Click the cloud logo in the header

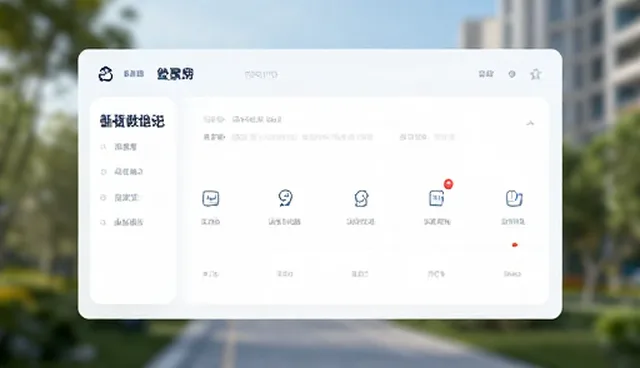point(105,74)
